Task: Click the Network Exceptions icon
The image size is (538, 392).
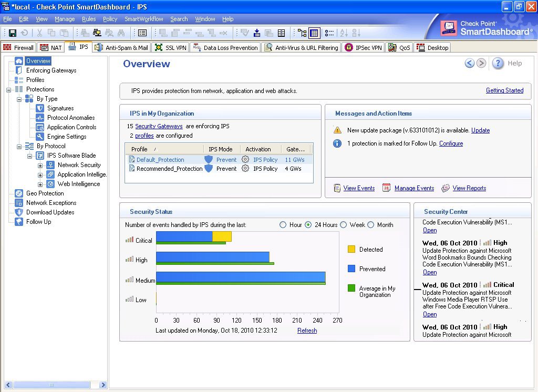Action: click(19, 203)
